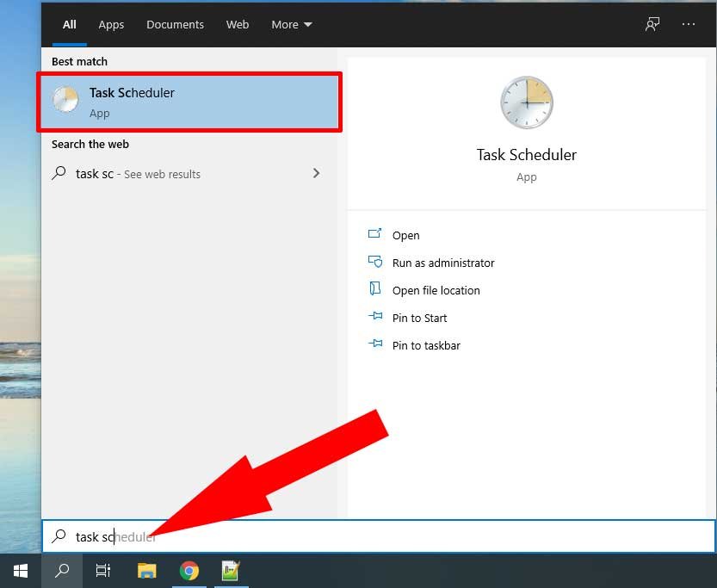Switch to the Apps search tab
The image size is (717, 588).
(x=111, y=25)
